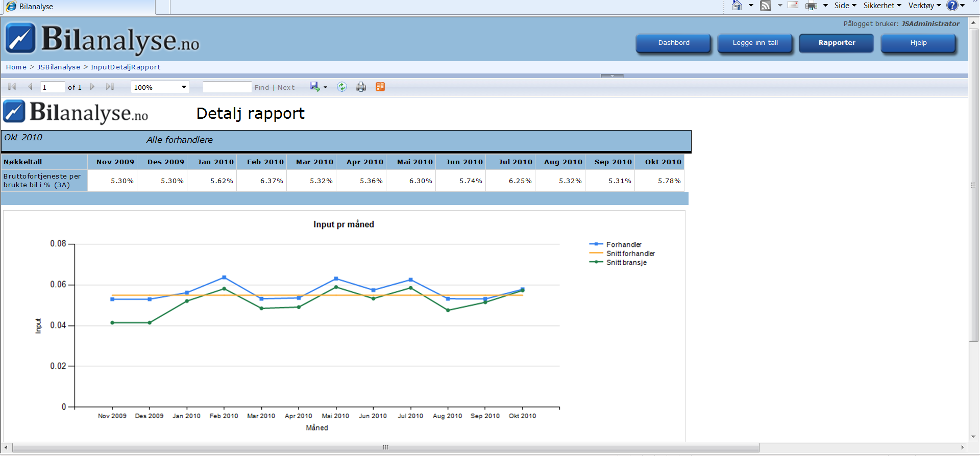Screen dimensions: 980x456
Task: Click the 5.74% value cell
Action: [460, 181]
